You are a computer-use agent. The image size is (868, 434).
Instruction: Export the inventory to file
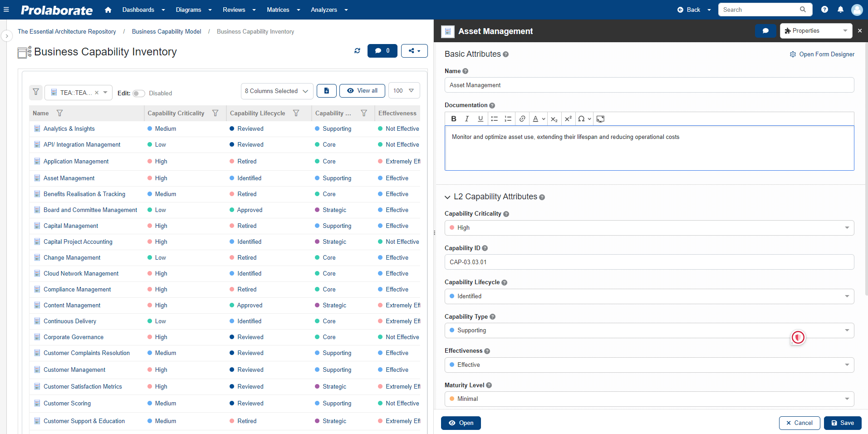point(326,91)
